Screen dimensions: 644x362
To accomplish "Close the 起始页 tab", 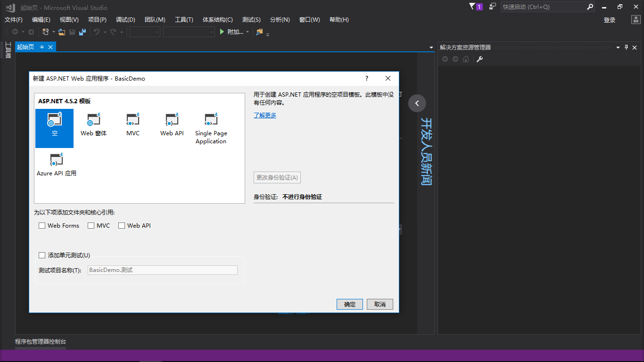I will pyautogui.click(x=50, y=47).
